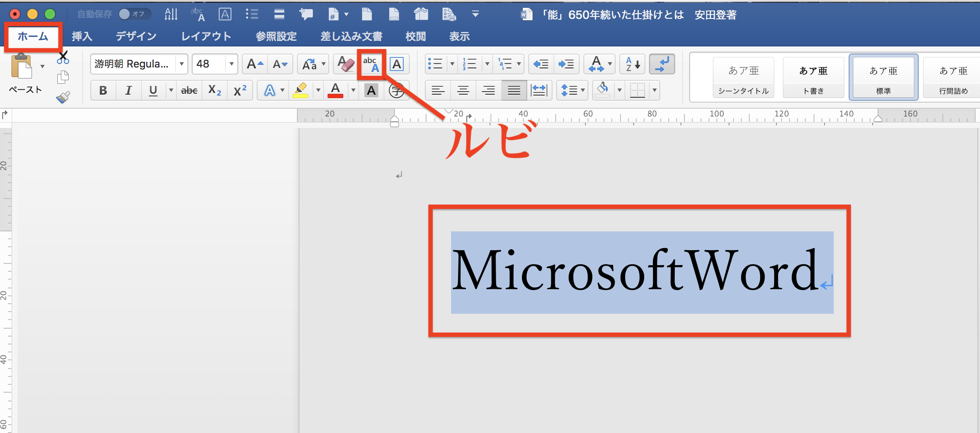Apply subscript formatting
The width and height of the screenshot is (980, 433).
pyautogui.click(x=215, y=91)
